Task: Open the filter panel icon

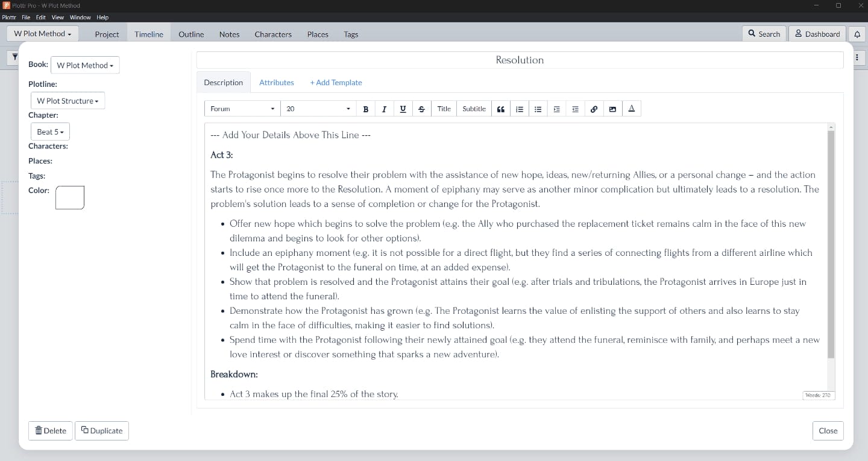Action: click(x=15, y=57)
